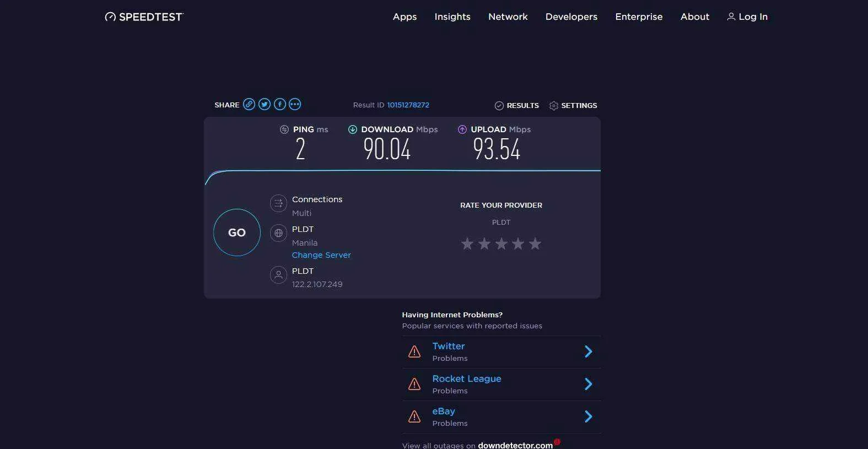Open the Developers menu

click(572, 17)
